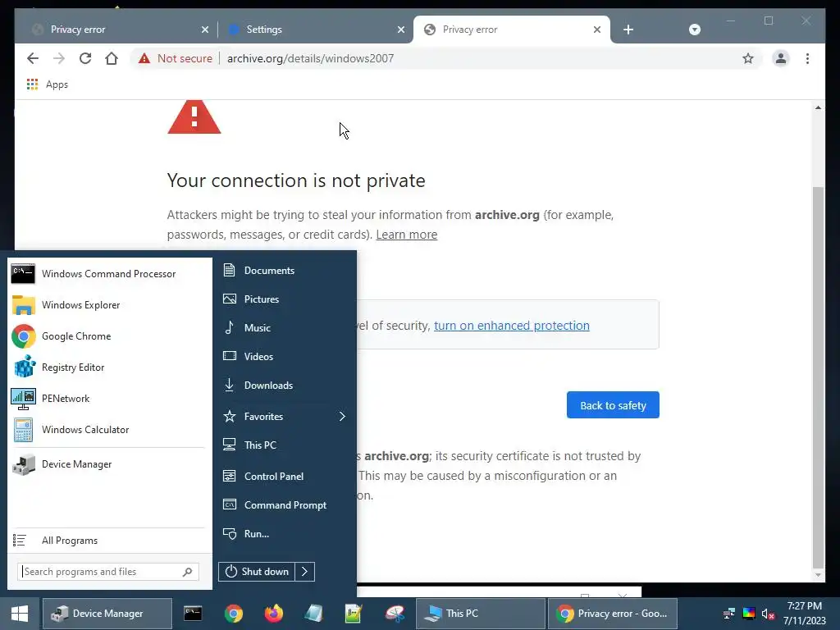This screenshot has width=840, height=630.
Task: Open This PC from the Start menu
Action: 285,445
